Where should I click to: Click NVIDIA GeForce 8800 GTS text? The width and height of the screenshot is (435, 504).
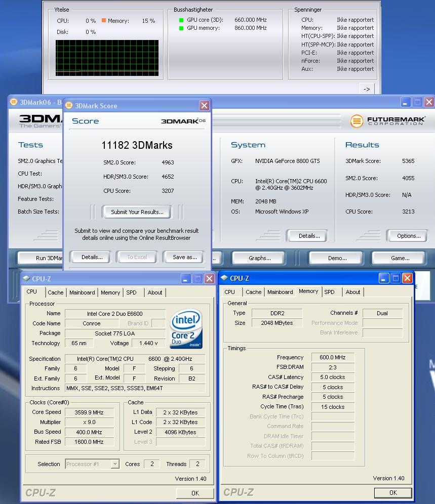pos(288,161)
